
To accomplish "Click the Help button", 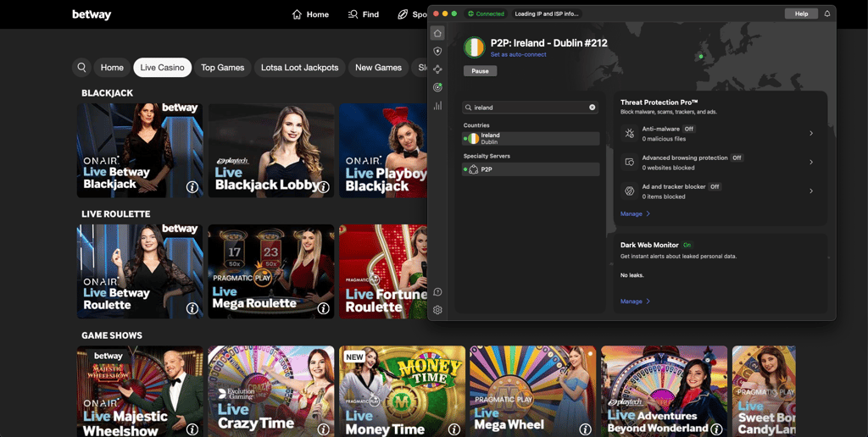I will click(801, 14).
